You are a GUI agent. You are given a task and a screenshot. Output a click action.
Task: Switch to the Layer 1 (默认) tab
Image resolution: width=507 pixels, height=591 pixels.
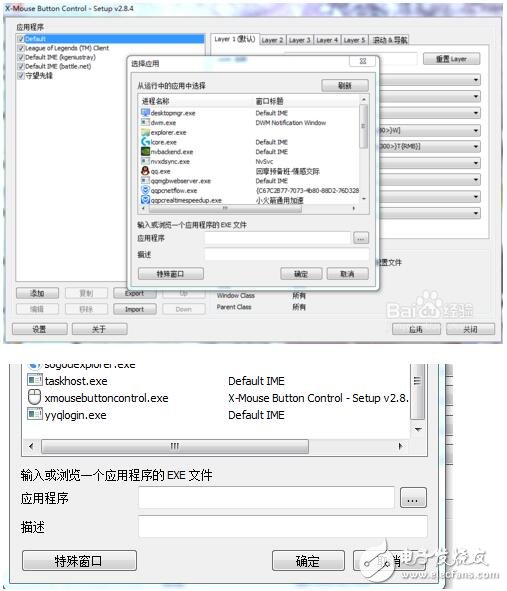pyautogui.click(x=234, y=39)
